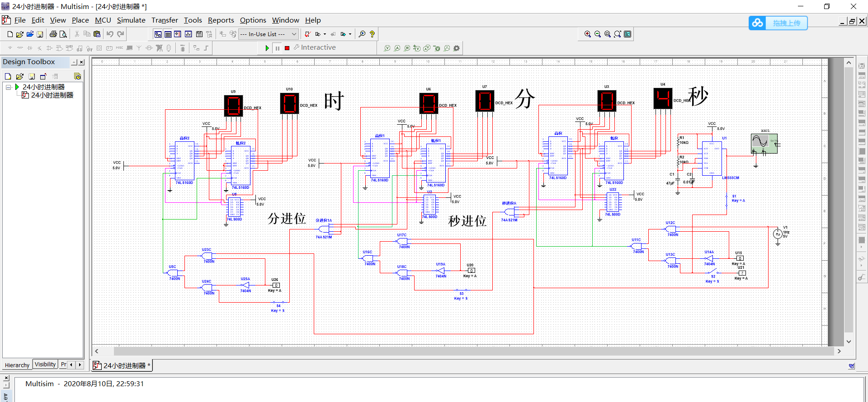Click the New design icon in main toolbar
Screen dimensions: 868x402
coord(10,34)
